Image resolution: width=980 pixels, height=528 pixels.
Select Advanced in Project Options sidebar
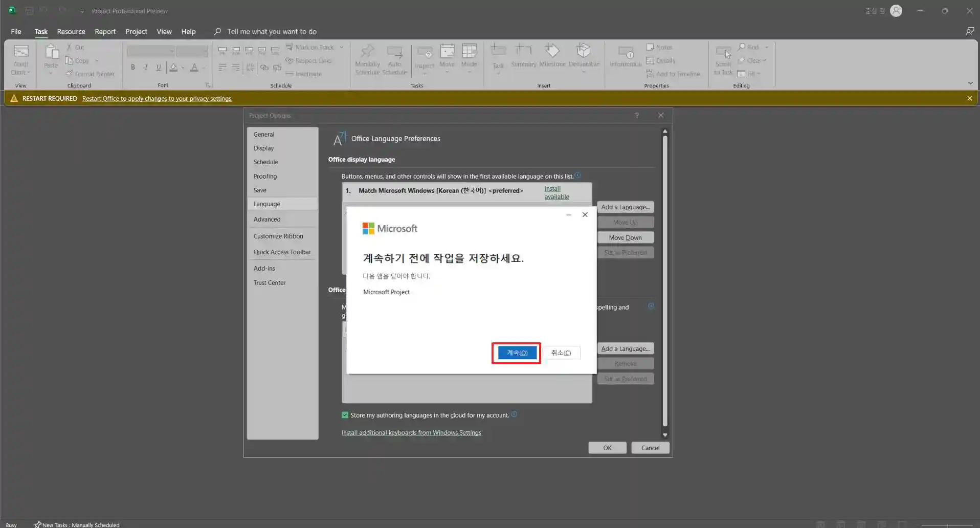click(x=282, y=219)
